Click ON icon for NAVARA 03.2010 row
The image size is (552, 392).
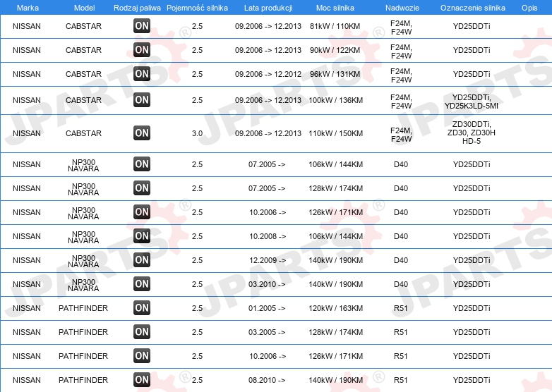(142, 283)
